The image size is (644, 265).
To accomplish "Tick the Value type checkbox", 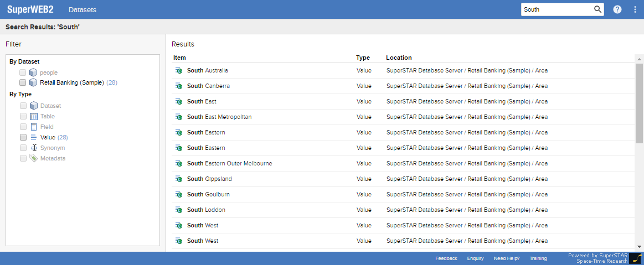I will click(x=23, y=137).
